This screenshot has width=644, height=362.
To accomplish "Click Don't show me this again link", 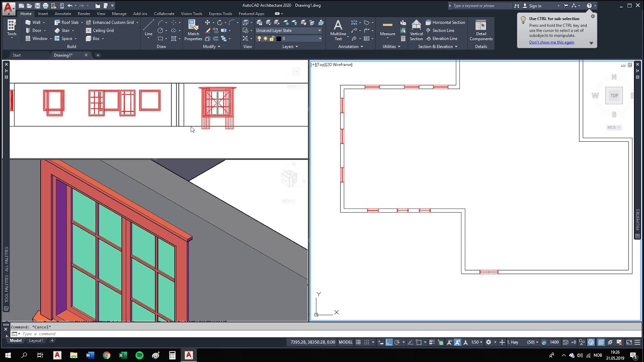I will point(551,42).
